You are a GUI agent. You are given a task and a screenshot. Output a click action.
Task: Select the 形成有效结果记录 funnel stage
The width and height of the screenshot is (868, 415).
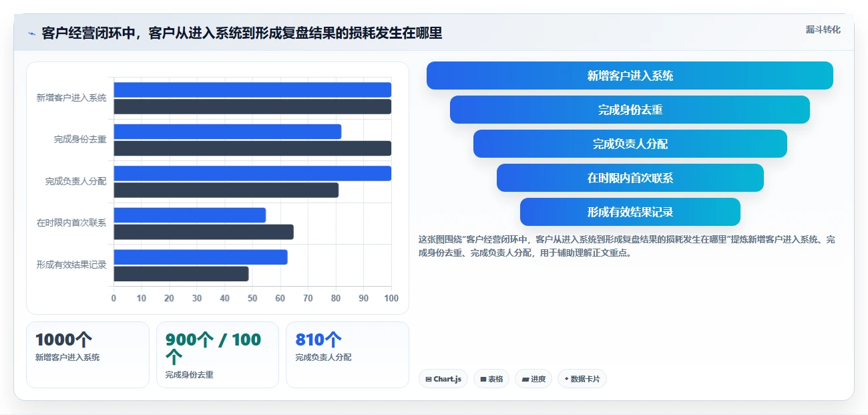point(630,212)
